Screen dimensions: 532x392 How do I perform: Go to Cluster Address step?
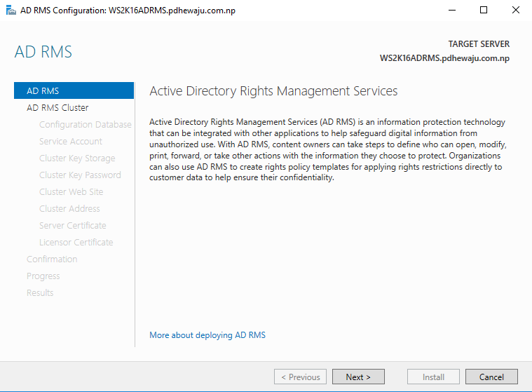click(69, 208)
